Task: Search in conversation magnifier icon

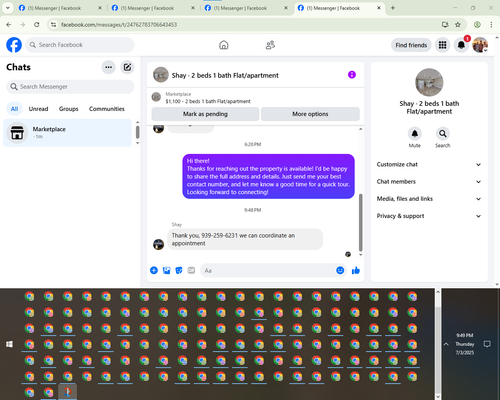Action: pos(443,134)
